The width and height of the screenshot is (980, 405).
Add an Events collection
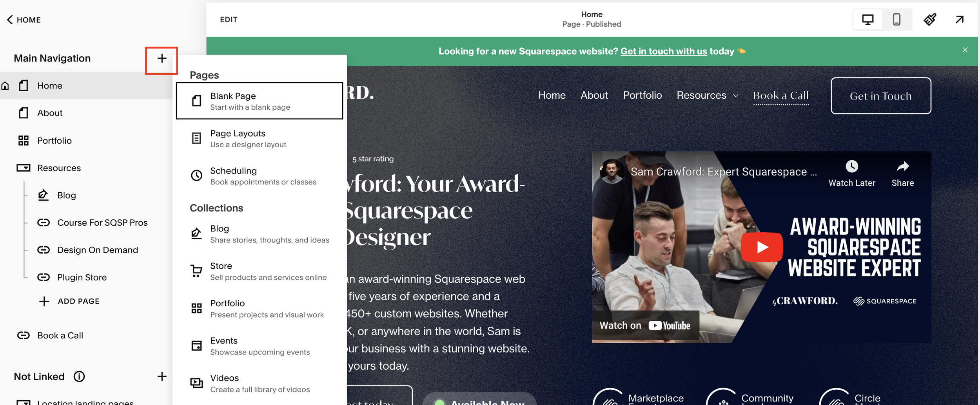[260, 346]
